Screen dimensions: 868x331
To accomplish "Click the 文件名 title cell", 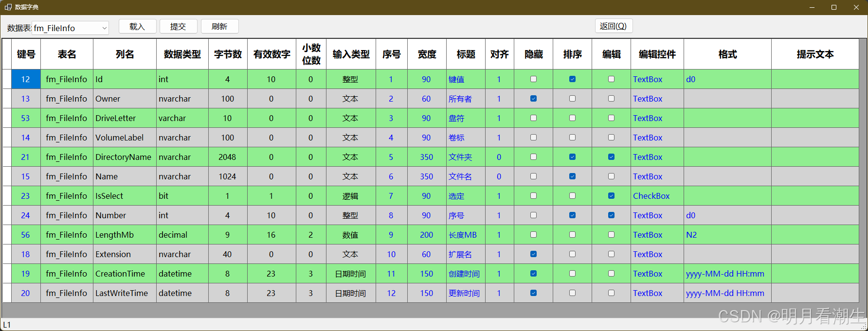I will [x=466, y=176].
